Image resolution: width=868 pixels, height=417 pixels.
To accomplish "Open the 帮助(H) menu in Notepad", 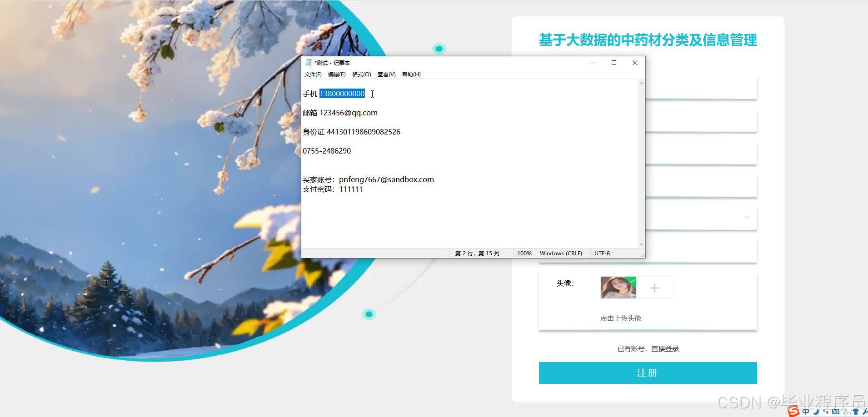I will (x=411, y=74).
